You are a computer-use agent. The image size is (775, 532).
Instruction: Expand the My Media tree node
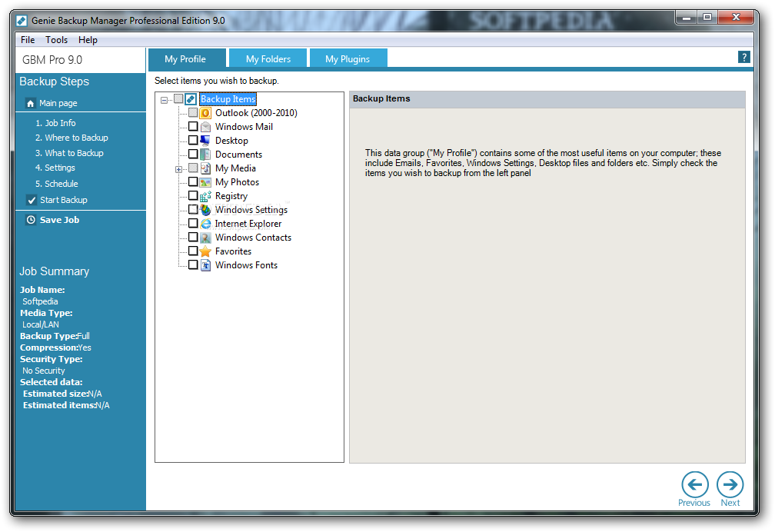click(179, 169)
